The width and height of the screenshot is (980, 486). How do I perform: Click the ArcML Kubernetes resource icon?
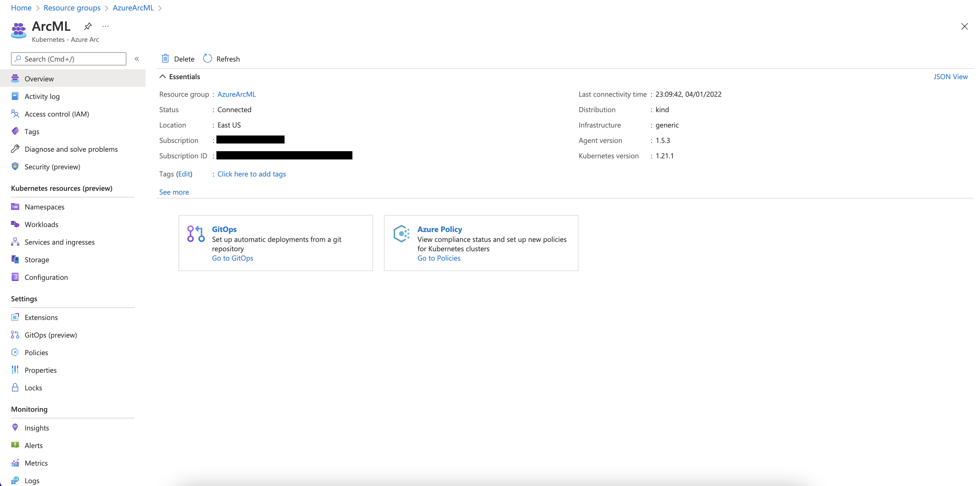click(x=19, y=31)
